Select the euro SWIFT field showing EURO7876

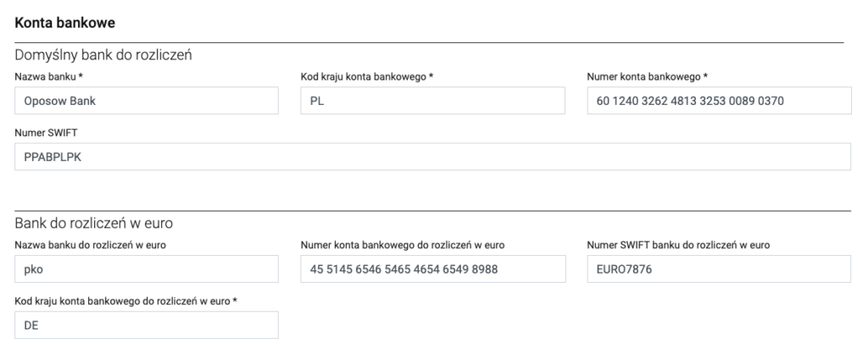[718, 269]
